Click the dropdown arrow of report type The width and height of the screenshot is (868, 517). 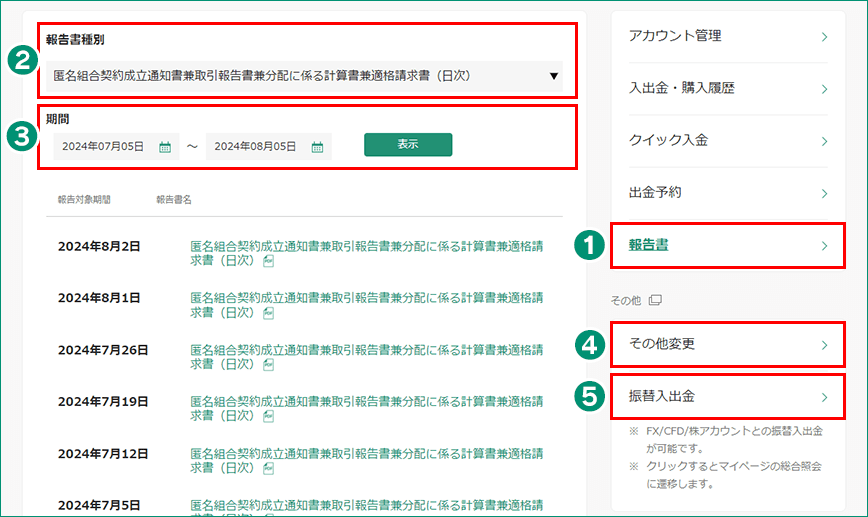tap(554, 76)
